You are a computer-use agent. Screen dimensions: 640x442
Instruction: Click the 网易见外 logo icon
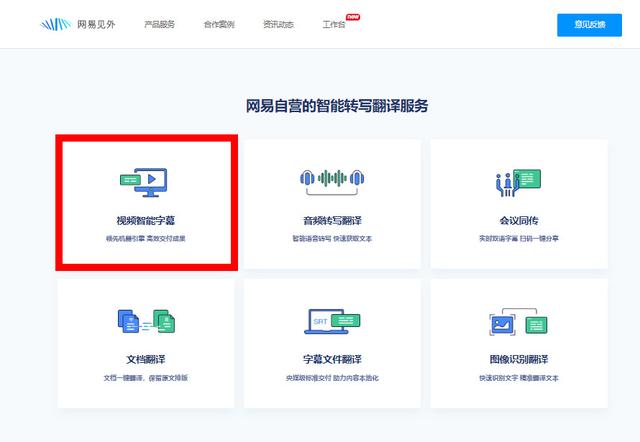56,24
